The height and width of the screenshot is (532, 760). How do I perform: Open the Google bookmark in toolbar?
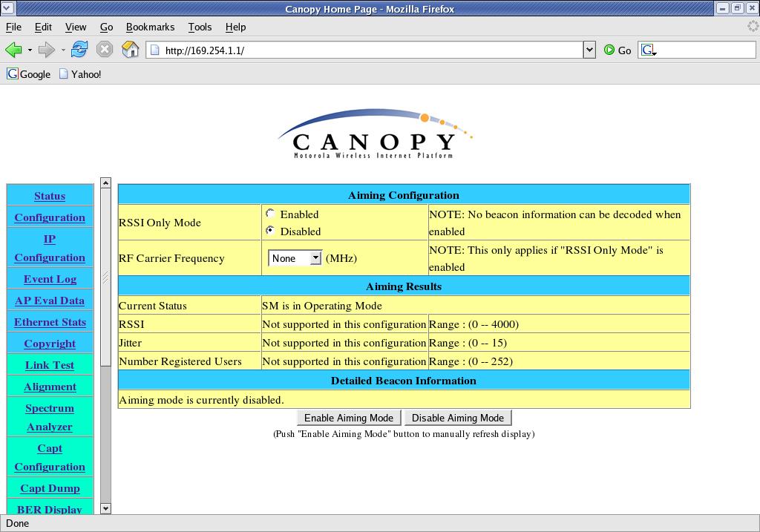(29, 74)
